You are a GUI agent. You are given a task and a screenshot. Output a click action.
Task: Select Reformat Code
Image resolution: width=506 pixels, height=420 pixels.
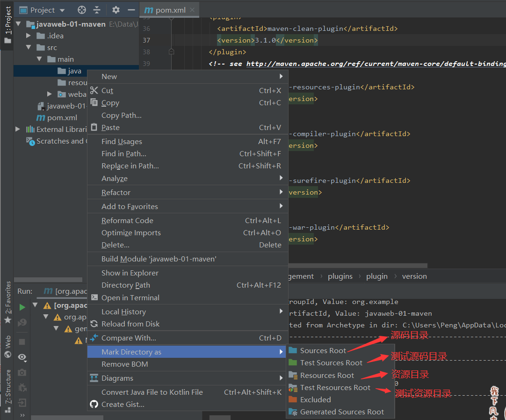click(x=188, y=220)
